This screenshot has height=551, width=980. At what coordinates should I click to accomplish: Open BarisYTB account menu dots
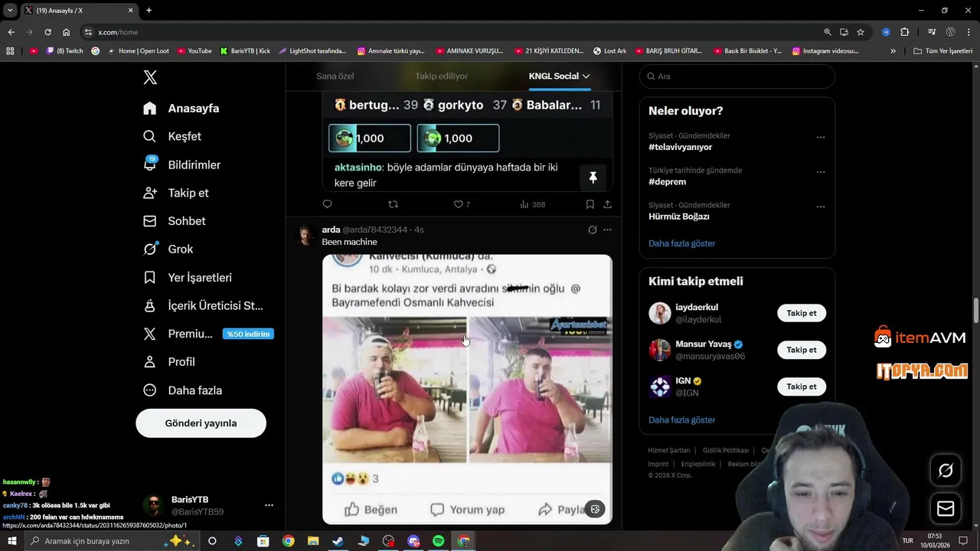tap(269, 505)
